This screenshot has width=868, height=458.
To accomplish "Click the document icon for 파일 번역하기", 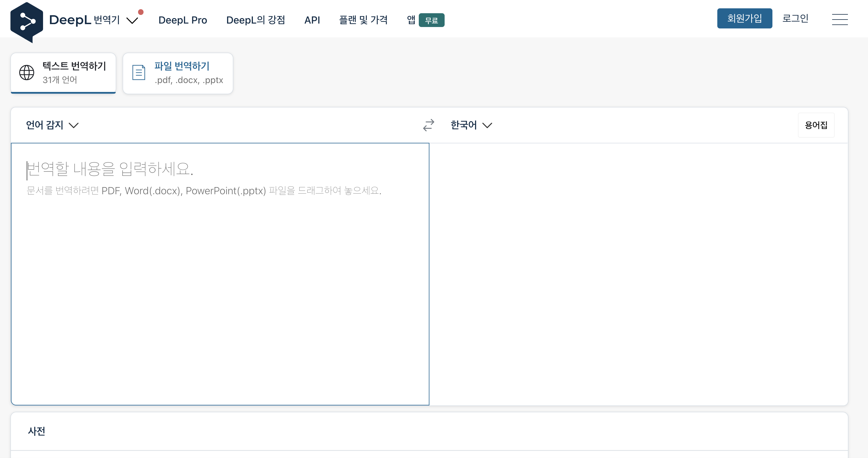I will point(138,72).
